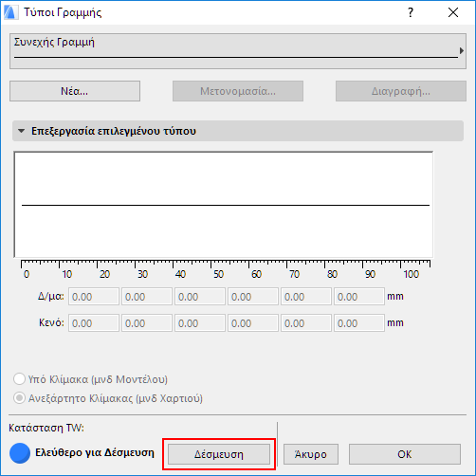Click the last Κενό input field
The width and height of the screenshot is (476, 476).
coord(359,323)
